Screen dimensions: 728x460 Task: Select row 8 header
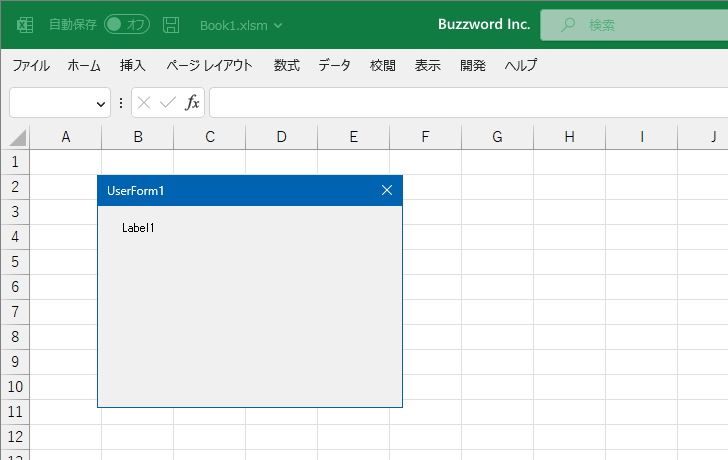(15, 337)
